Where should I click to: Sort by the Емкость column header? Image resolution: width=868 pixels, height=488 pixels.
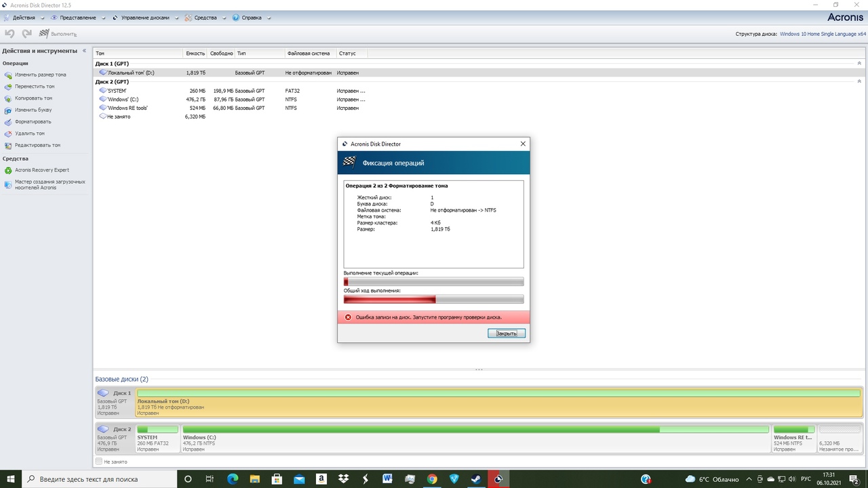click(x=195, y=53)
